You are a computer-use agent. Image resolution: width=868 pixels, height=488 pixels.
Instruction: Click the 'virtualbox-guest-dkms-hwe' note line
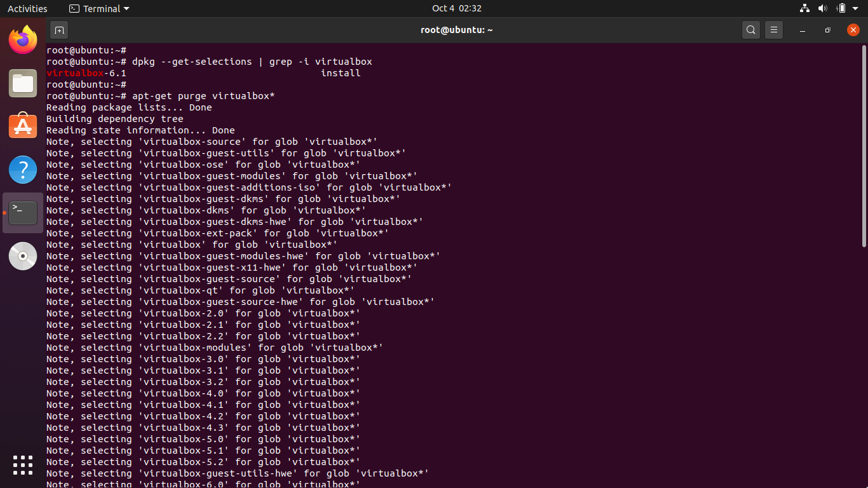(235, 222)
